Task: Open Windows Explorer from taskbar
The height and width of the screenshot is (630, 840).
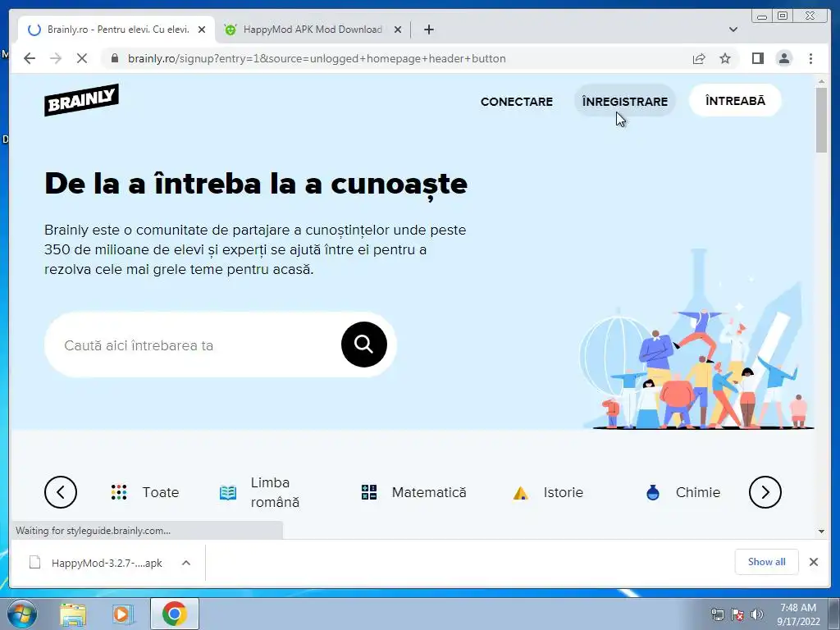Action: pos(73,614)
